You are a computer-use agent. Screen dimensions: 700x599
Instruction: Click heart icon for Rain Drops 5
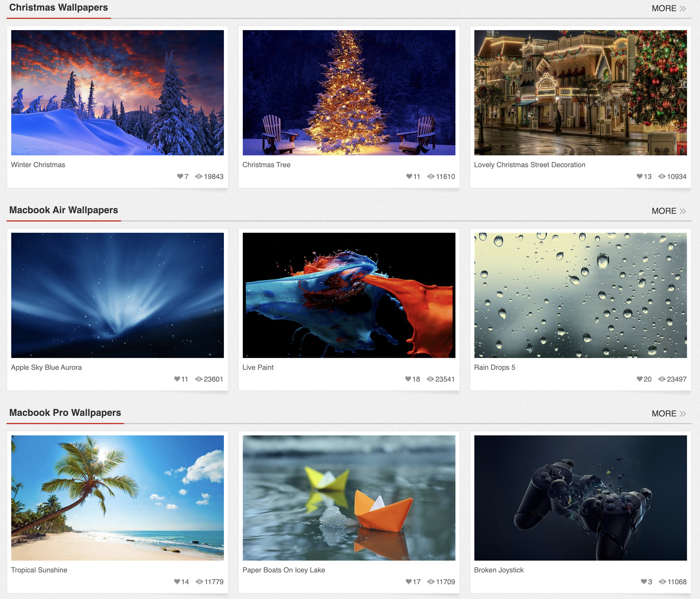click(x=639, y=379)
